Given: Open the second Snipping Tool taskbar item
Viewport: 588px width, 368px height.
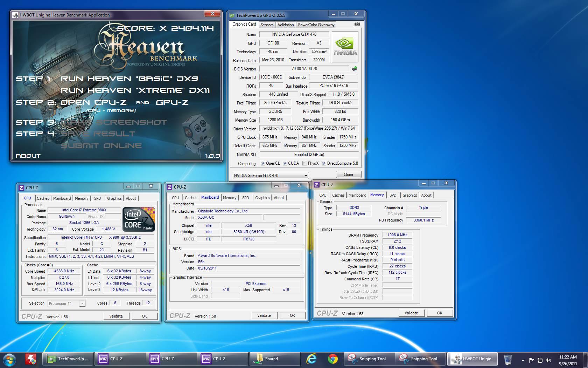Looking at the screenshot, I should (421, 359).
